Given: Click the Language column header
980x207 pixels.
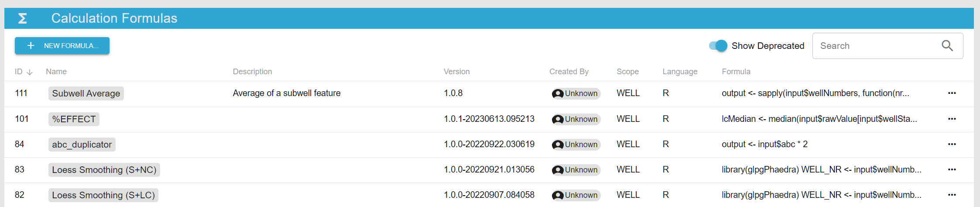Looking at the screenshot, I should point(679,72).
